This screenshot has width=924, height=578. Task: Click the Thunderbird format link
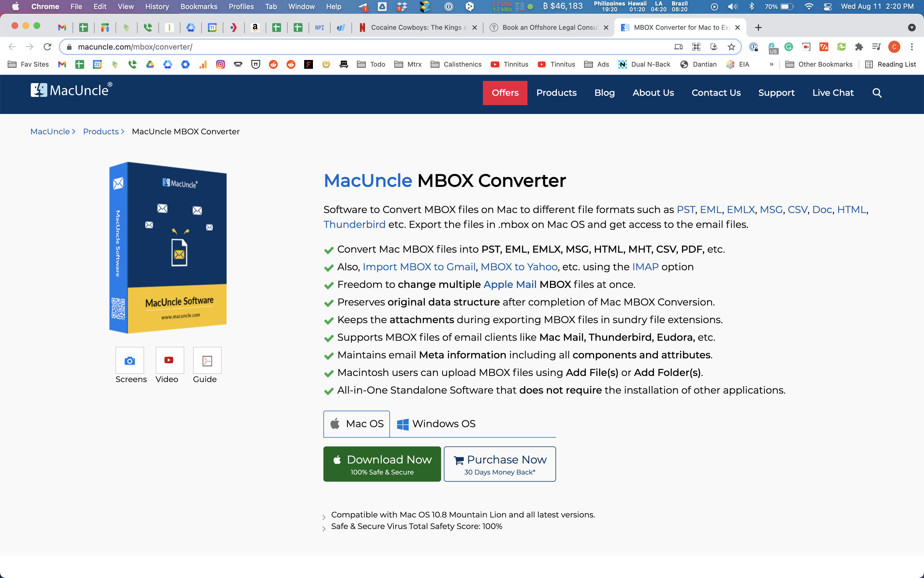click(x=354, y=224)
